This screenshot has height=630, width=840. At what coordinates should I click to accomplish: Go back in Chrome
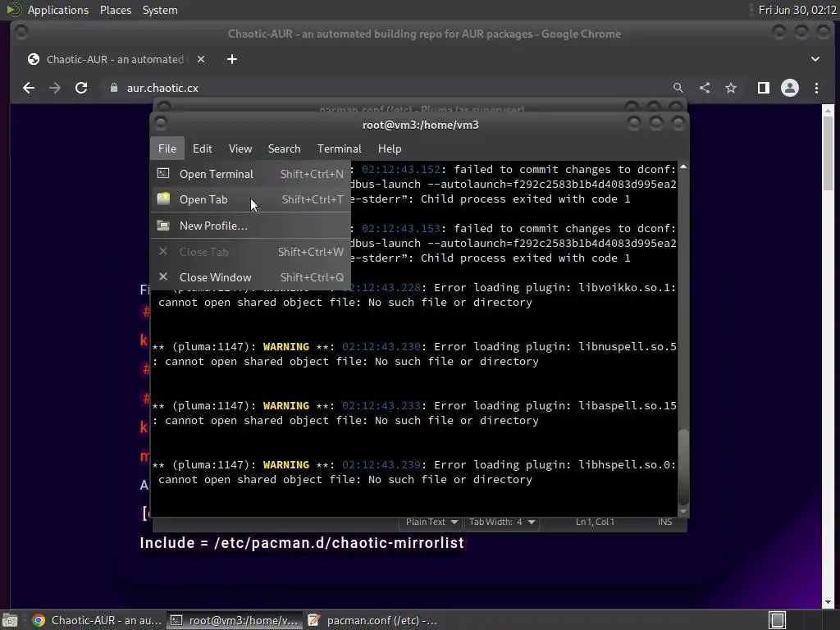tap(29, 88)
